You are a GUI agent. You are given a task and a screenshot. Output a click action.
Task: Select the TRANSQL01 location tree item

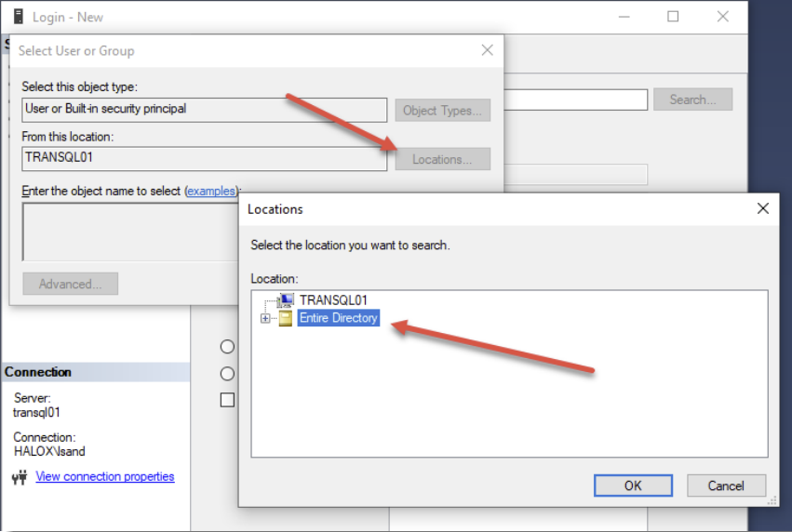pyautogui.click(x=333, y=300)
